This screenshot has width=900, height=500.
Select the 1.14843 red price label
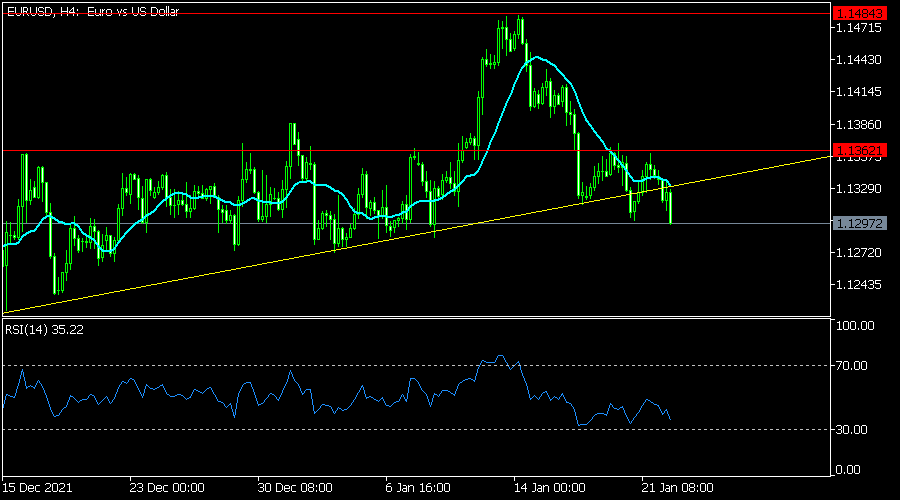coord(859,13)
